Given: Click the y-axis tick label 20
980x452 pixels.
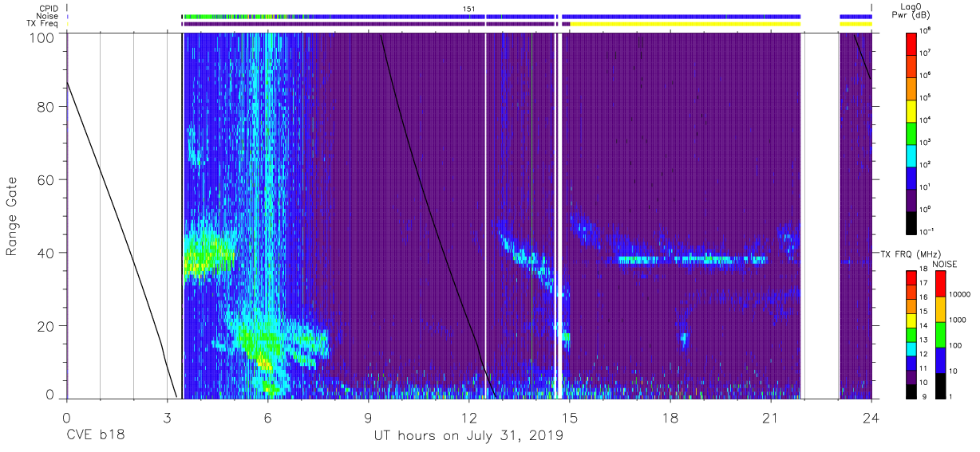Looking at the screenshot, I should pyautogui.click(x=47, y=326).
